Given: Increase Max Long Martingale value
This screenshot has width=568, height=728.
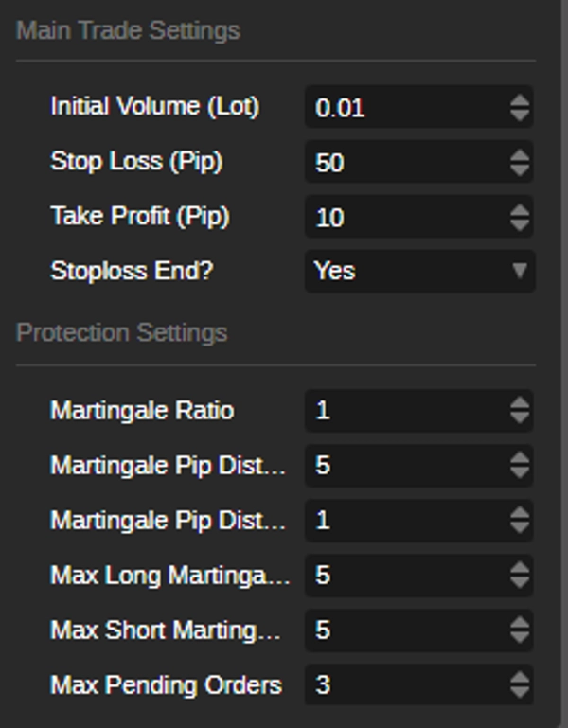Looking at the screenshot, I should (519, 568).
